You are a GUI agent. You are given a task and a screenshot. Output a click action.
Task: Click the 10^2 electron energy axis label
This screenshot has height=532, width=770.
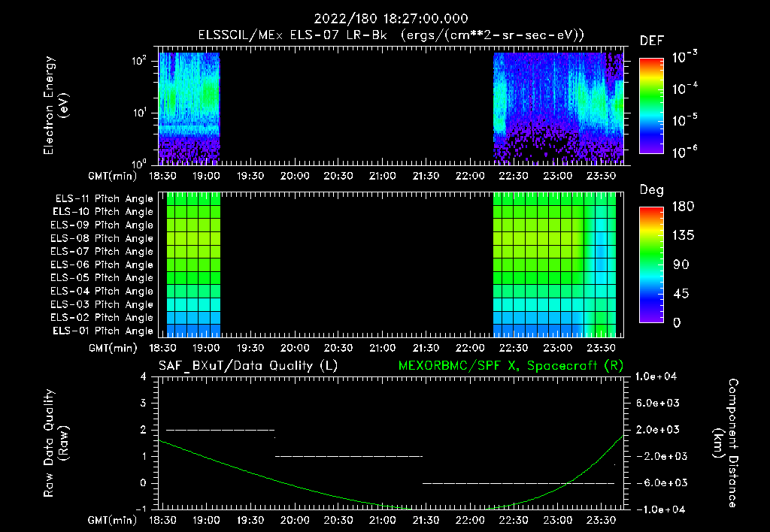pyautogui.click(x=139, y=62)
